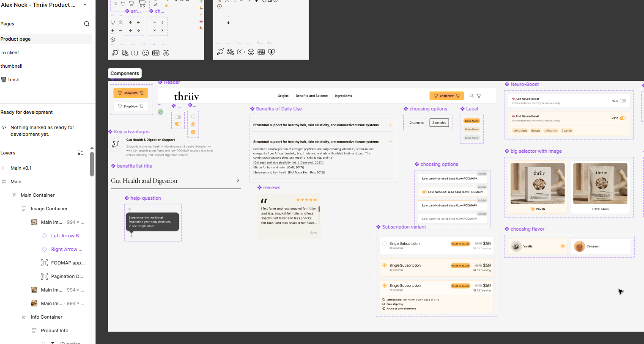Select the left chevron in the chevron component set
The width and height of the screenshot is (644, 344).
[x=162, y=22]
